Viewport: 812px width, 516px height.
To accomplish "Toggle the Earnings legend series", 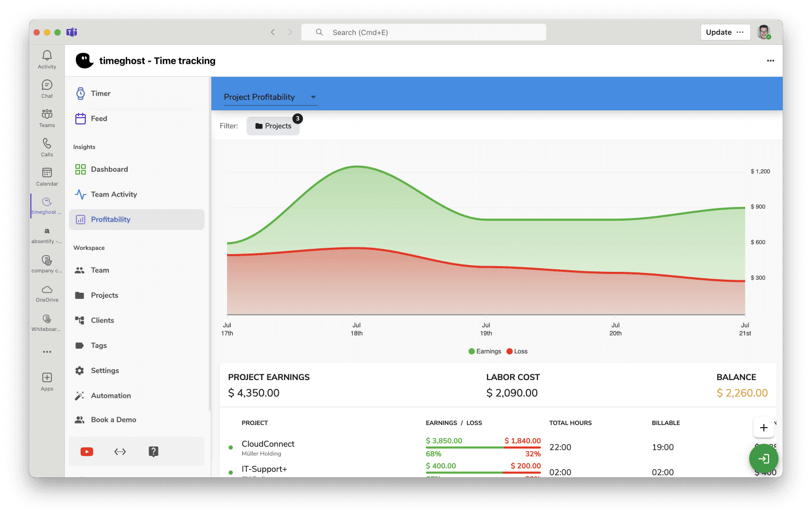I will pyautogui.click(x=485, y=351).
